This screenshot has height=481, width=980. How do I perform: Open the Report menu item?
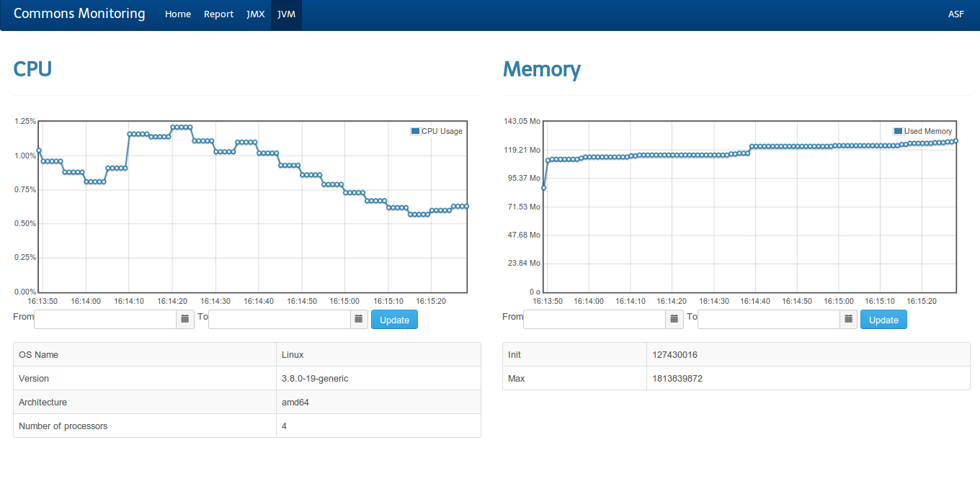218,14
